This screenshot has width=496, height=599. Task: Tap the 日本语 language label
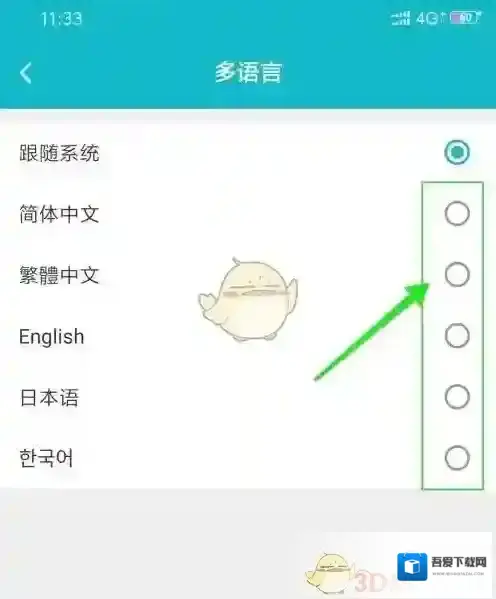[x=49, y=397]
